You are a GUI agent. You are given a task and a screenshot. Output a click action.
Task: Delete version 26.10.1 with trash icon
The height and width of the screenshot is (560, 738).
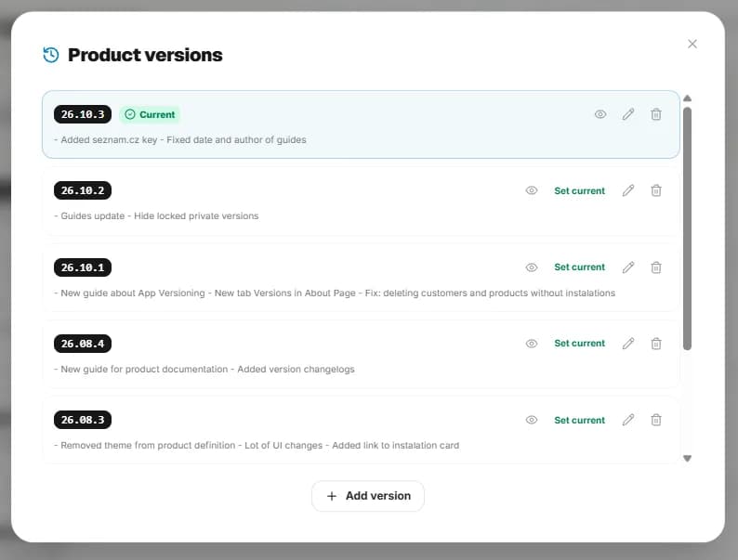655,267
